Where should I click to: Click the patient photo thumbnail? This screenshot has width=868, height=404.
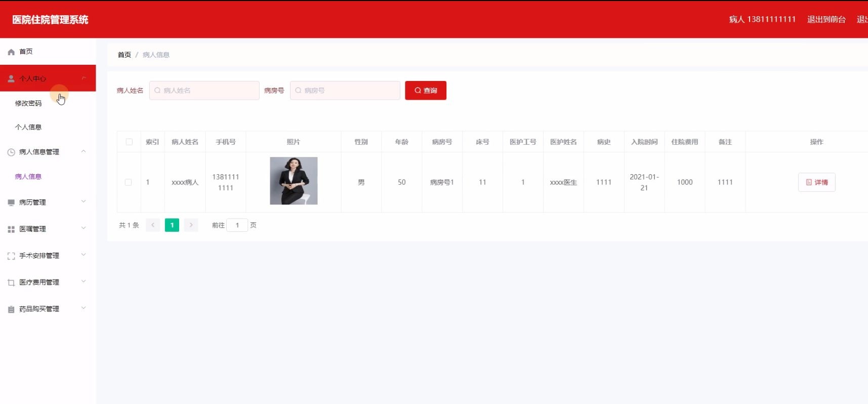[294, 181]
